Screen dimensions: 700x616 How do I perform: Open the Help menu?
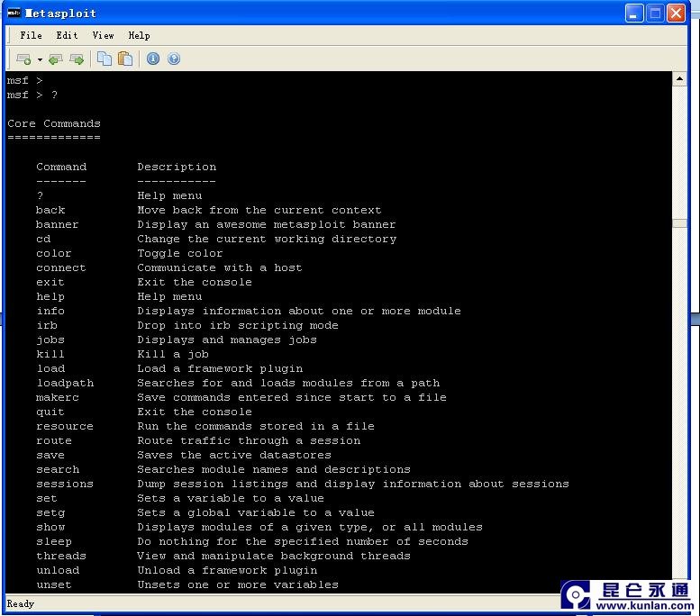pyautogui.click(x=139, y=35)
